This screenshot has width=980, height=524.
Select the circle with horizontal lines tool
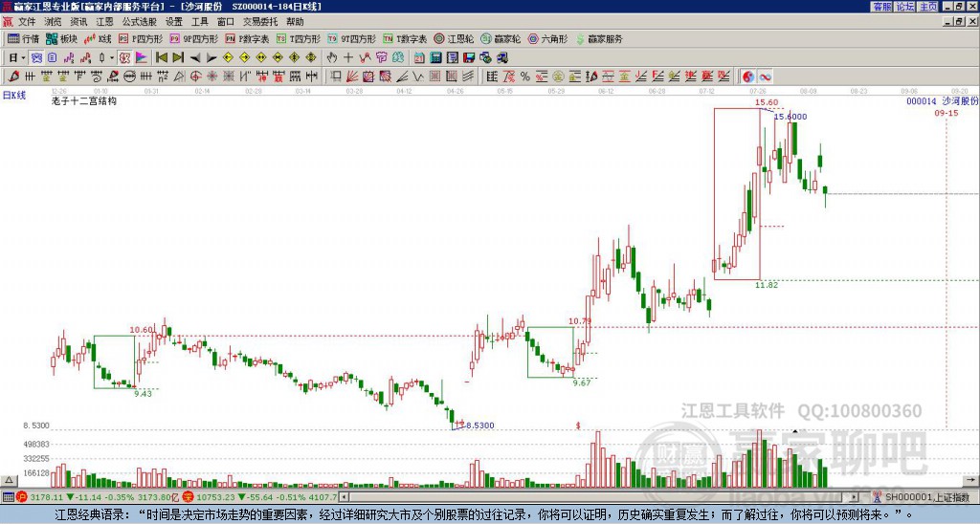click(128, 76)
